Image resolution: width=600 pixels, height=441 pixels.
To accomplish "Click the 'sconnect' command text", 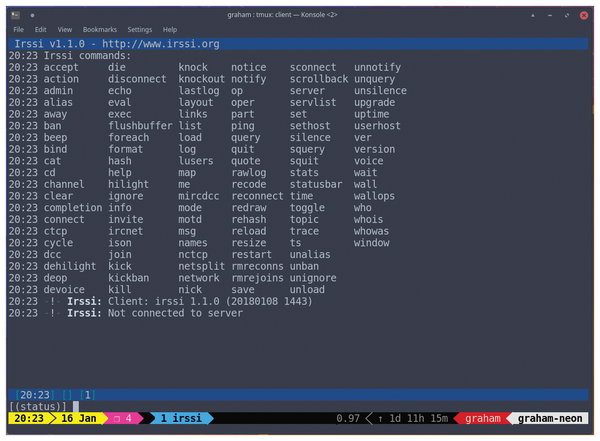I will [313, 67].
